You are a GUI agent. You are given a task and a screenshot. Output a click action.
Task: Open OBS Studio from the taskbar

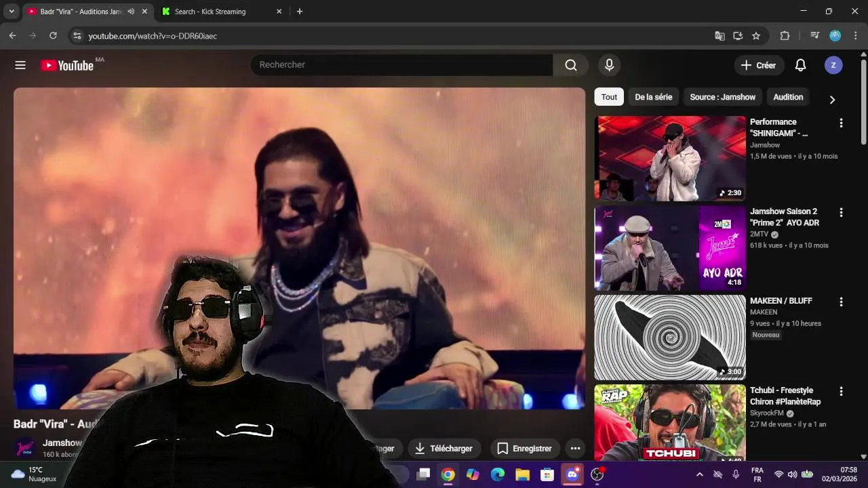coord(597,474)
